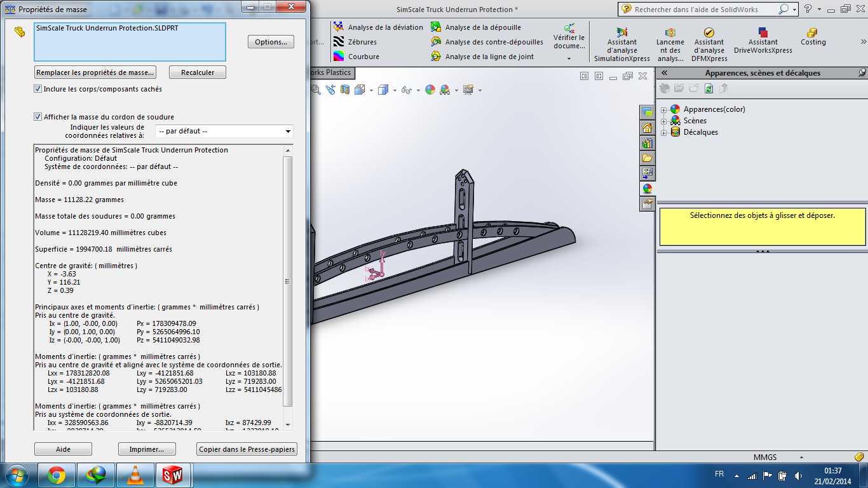Click Copier dans le Presse-papiers button
Image resolution: width=868 pixels, height=488 pixels.
click(247, 449)
